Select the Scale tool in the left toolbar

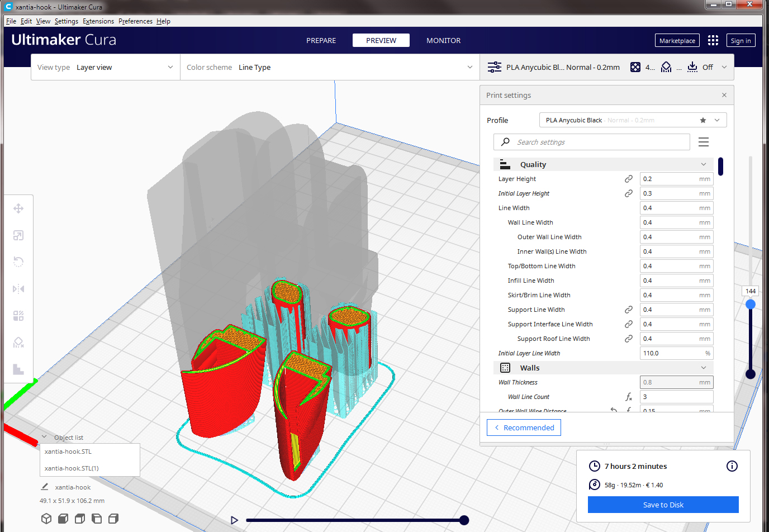pos(18,235)
